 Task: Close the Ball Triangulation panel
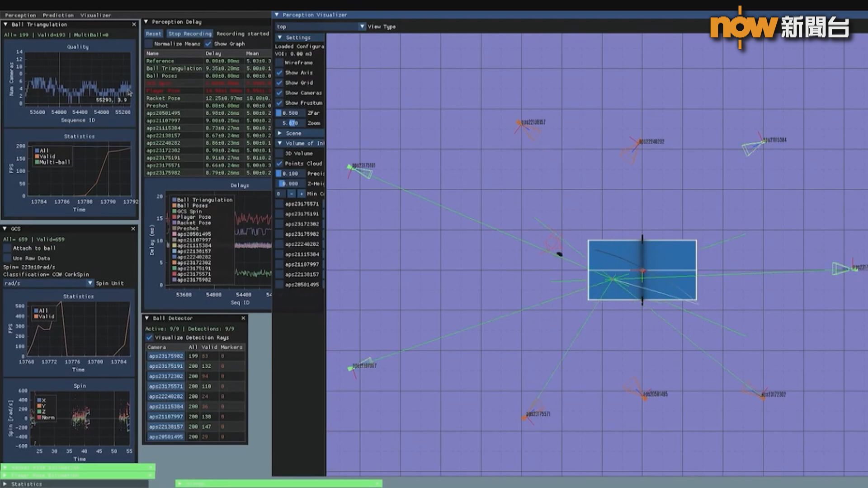(x=134, y=24)
